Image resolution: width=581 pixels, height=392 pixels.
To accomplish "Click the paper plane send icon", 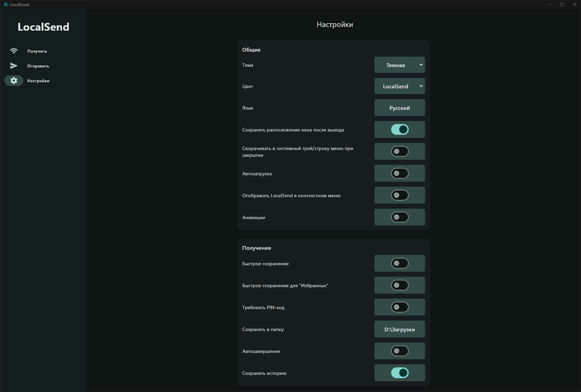I will [x=14, y=66].
